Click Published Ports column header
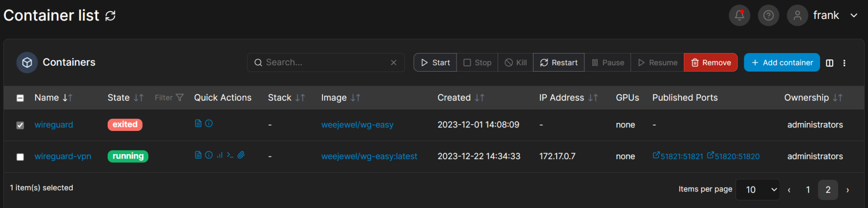 pos(685,97)
